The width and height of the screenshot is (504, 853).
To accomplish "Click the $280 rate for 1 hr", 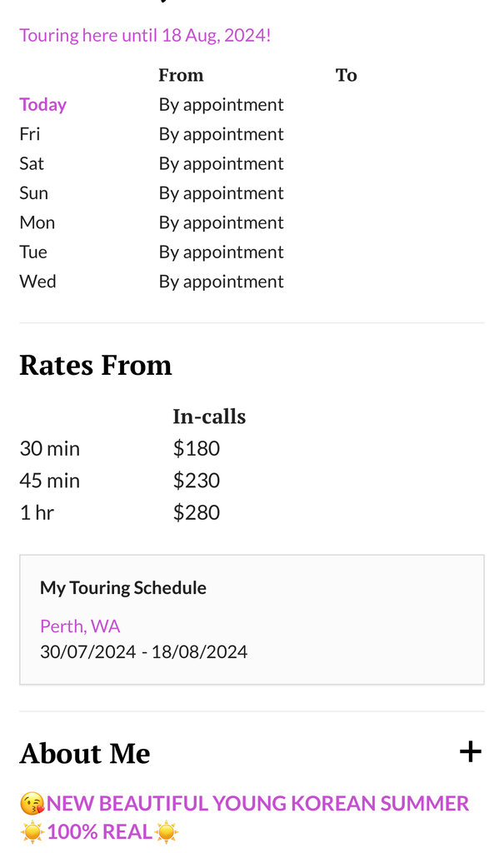I will 196,511.
